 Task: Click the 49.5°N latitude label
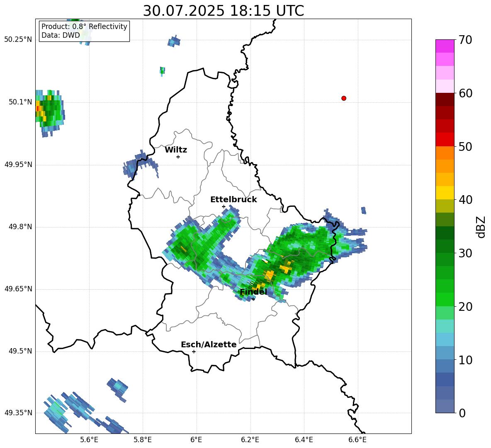21,351
